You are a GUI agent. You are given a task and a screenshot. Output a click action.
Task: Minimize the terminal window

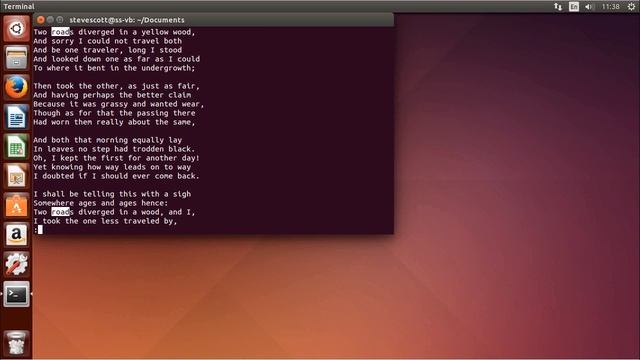coord(50,20)
